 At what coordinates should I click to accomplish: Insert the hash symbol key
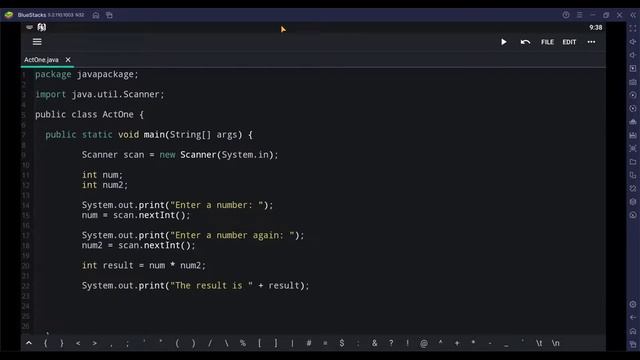(x=309, y=343)
